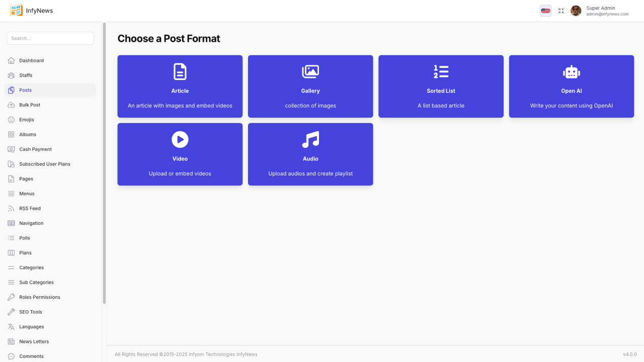Open Dashboard from the sidebar
This screenshot has height=362, width=644.
[x=31, y=61]
